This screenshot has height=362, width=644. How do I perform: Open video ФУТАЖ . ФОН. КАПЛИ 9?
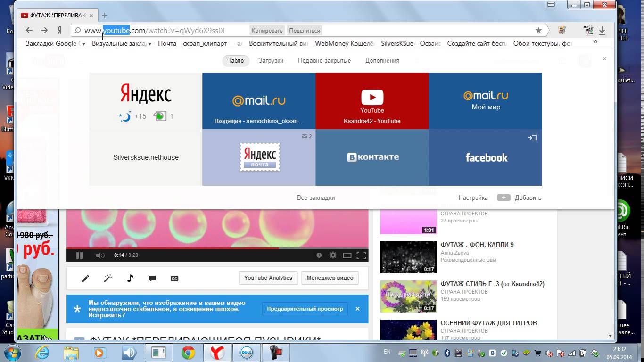click(x=477, y=245)
